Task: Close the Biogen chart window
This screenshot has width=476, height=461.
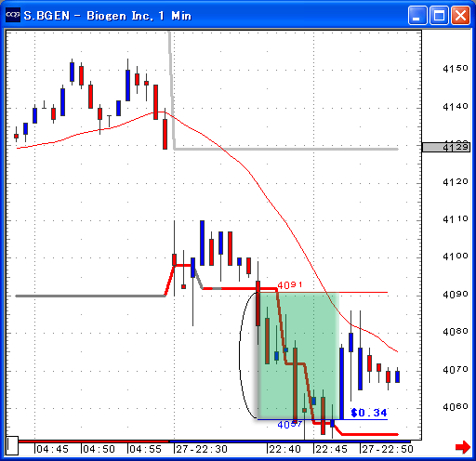Action: point(460,15)
